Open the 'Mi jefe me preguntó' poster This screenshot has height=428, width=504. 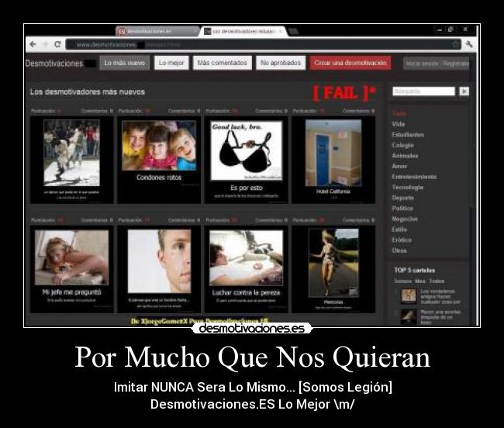[71, 269]
